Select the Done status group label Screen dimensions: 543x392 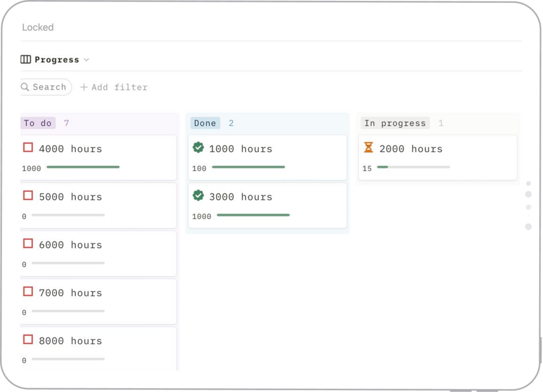pos(205,123)
